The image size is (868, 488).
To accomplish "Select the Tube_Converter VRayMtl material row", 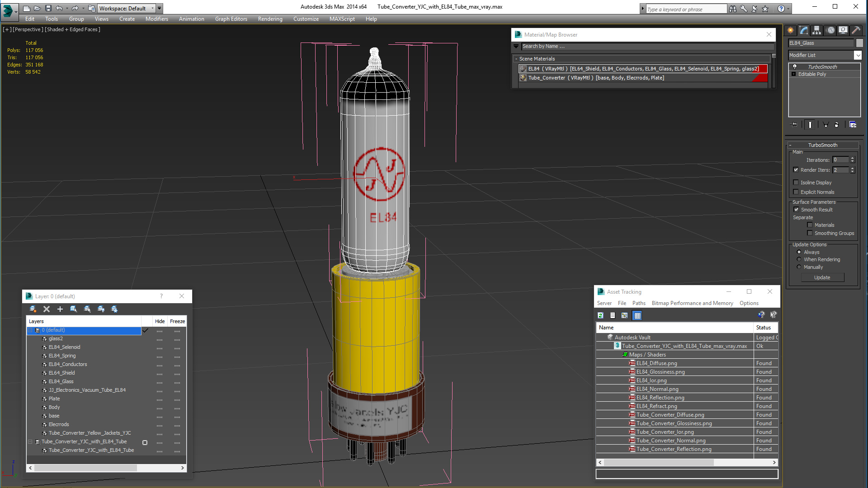I will (642, 78).
